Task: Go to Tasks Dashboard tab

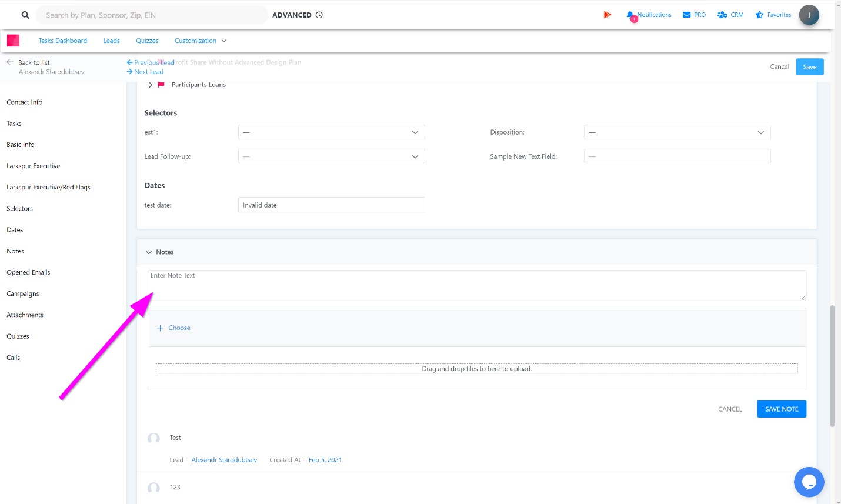Action: coord(62,41)
